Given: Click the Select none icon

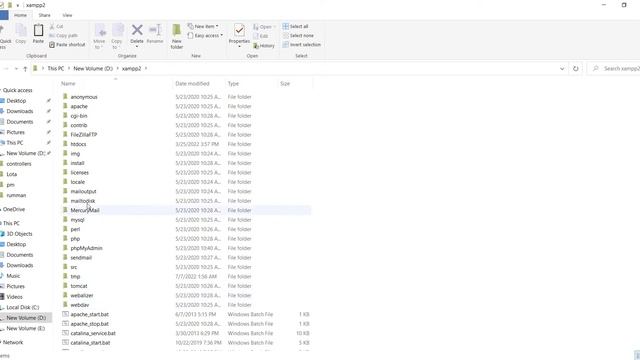Looking at the screenshot, I should [286, 36].
